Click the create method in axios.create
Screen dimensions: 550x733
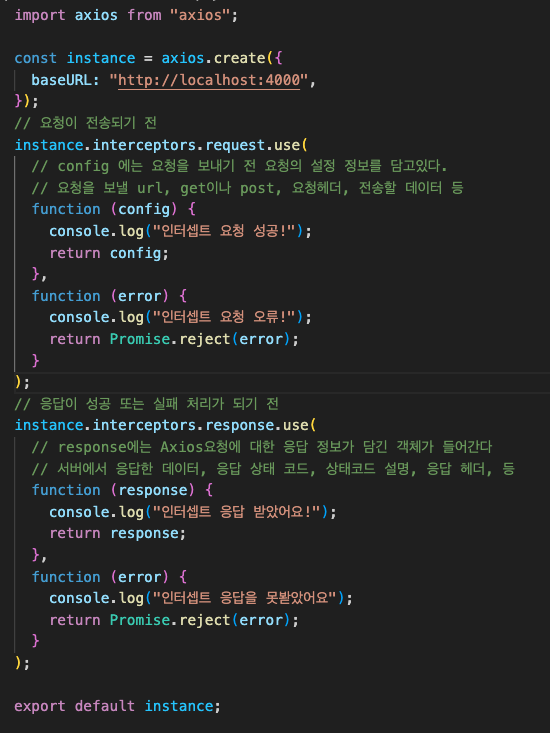(x=239, y=58)
